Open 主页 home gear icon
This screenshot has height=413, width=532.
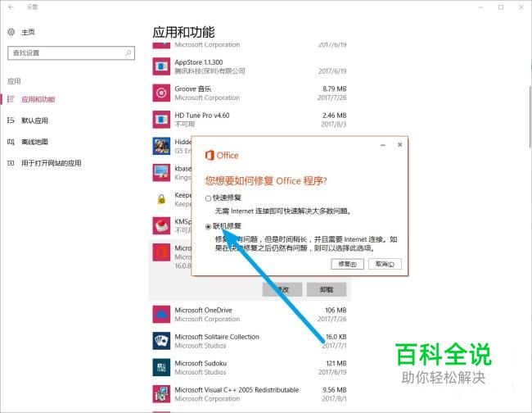11,32
